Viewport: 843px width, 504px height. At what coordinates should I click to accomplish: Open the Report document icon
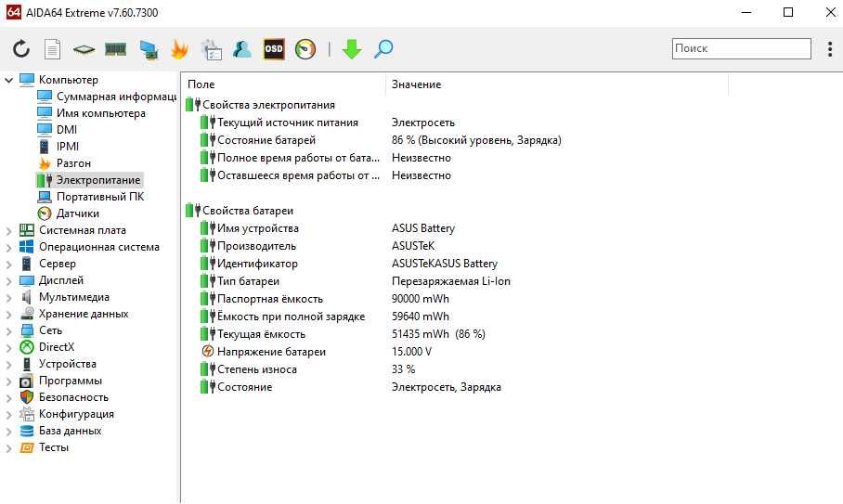click(x=52, y=49)
